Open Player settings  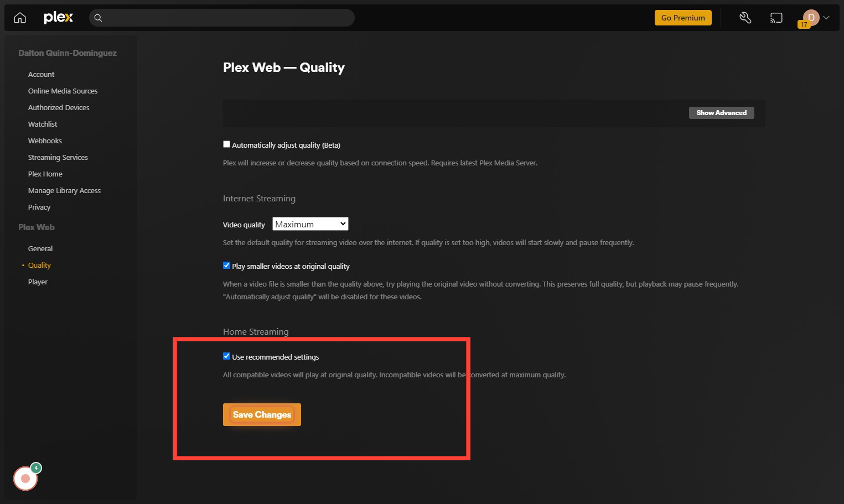(x=38, y=282)
